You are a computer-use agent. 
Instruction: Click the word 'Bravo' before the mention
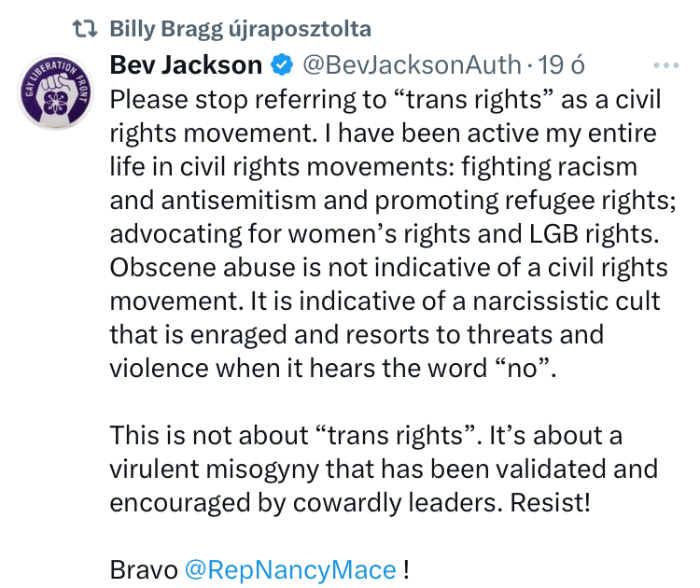(143, 569)
